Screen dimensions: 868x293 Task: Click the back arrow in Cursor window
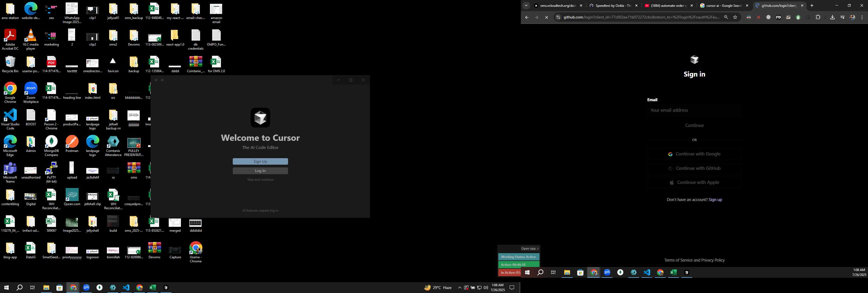[x=156, y=80]
